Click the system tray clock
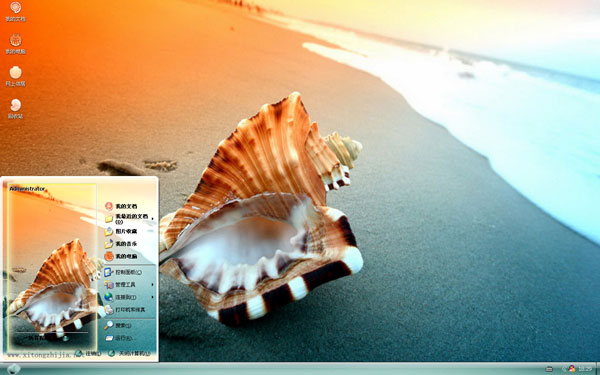This screenshot has height=375, width=600. pyautogui.click(x=585, y=369)
